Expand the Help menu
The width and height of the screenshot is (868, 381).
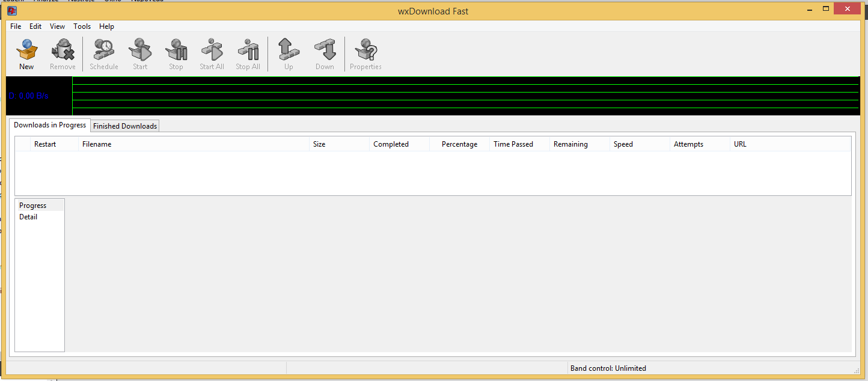106,26
